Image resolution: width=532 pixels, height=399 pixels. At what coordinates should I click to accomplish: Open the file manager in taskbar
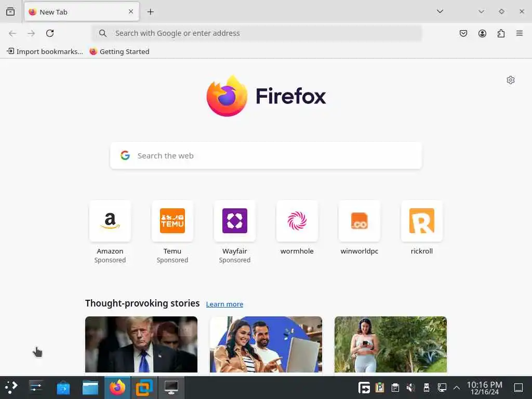90,388
